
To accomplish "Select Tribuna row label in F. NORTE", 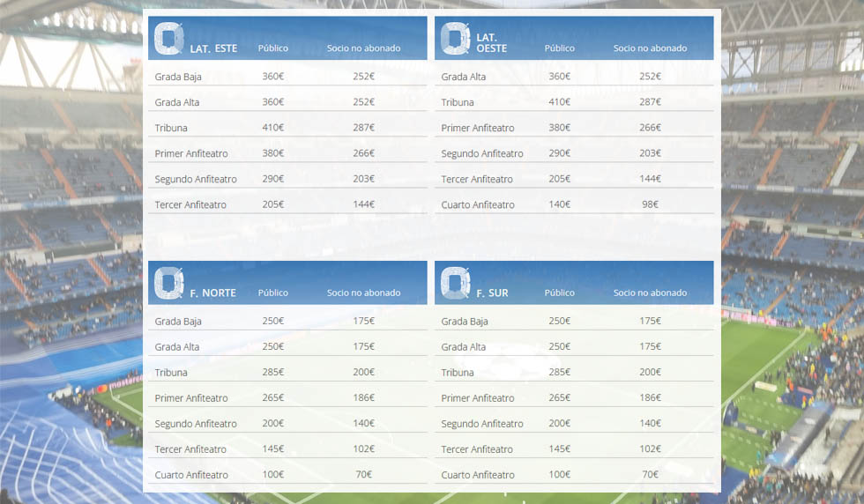I will (171, 373).
